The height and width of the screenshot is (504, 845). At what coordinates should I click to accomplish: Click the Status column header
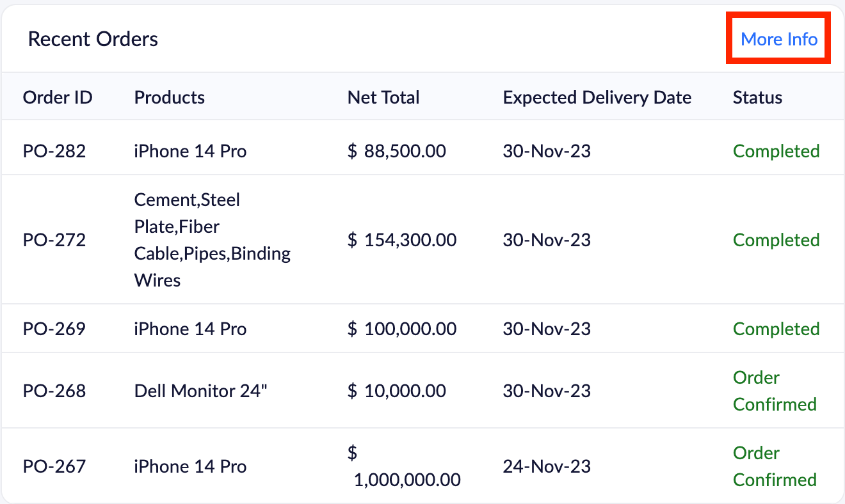[x=757, y=97]
